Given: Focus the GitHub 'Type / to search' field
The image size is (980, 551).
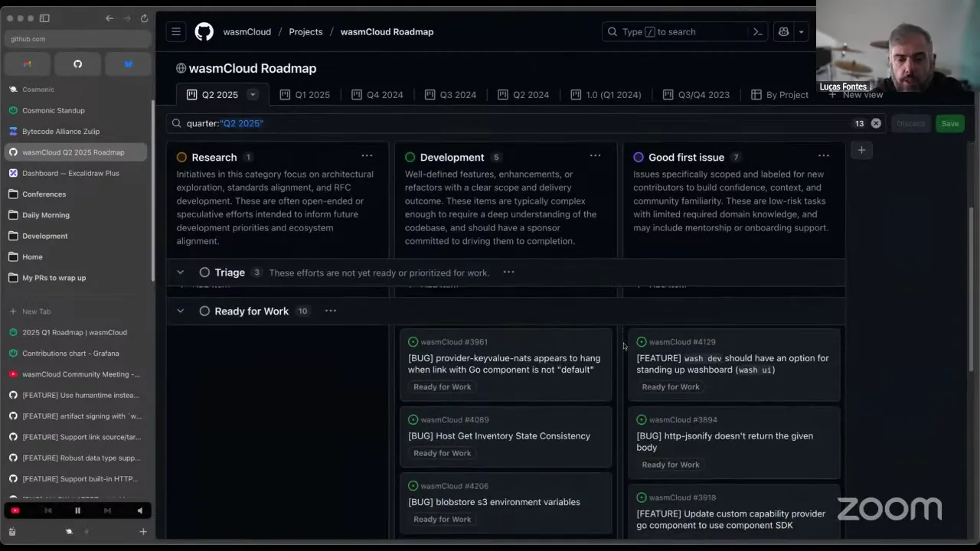Looking at the screenshot, I should (x=684, y=32).
